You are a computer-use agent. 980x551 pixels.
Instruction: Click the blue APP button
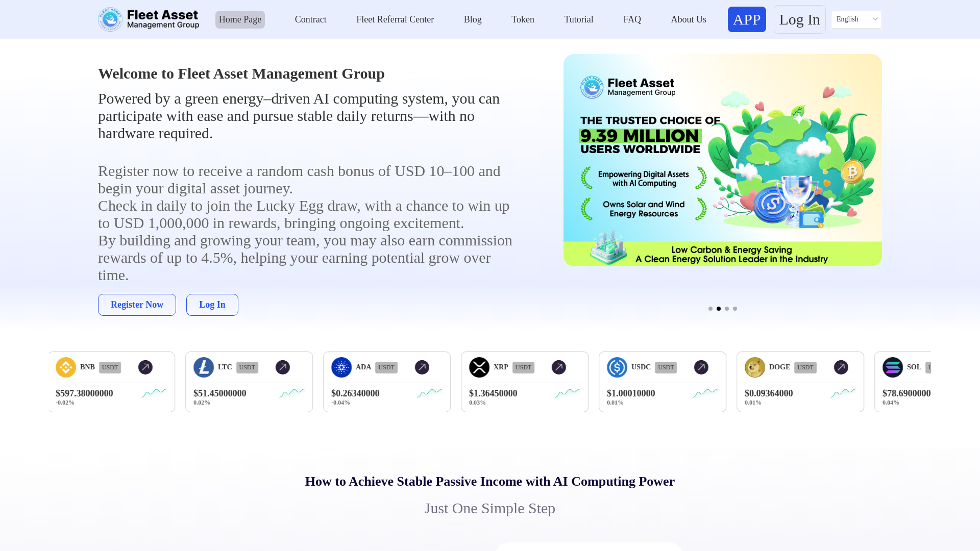point(747,19)
